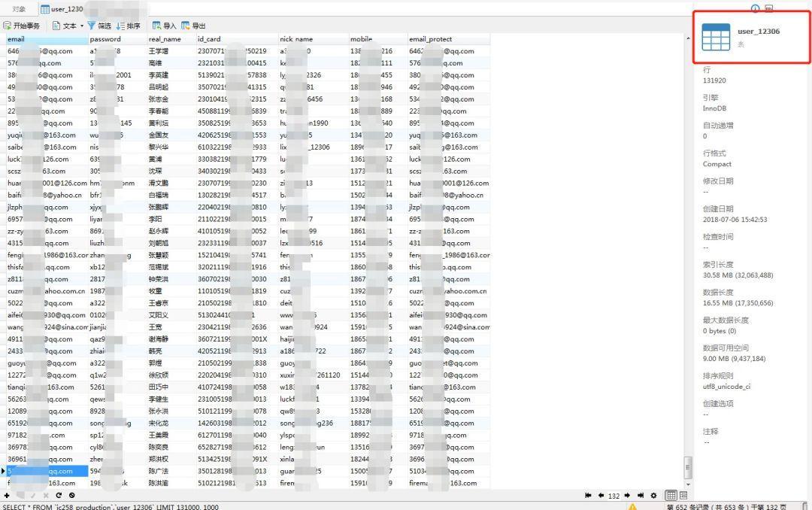Click the stop icon in bottom bar
812x510 pixels.
click(x=71, y=495)
